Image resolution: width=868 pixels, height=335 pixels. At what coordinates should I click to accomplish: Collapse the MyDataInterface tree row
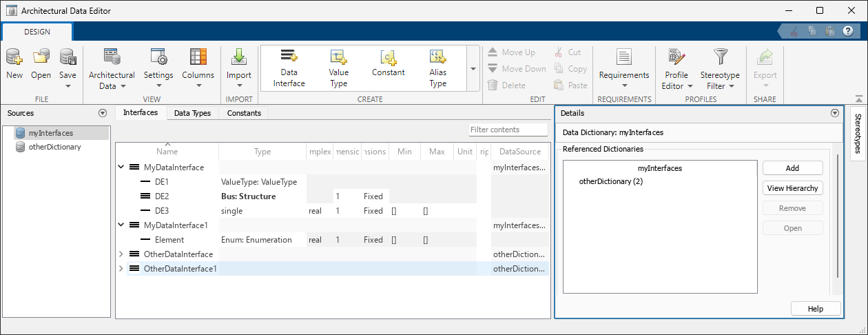pyautogui.click(x=121, y=167)
